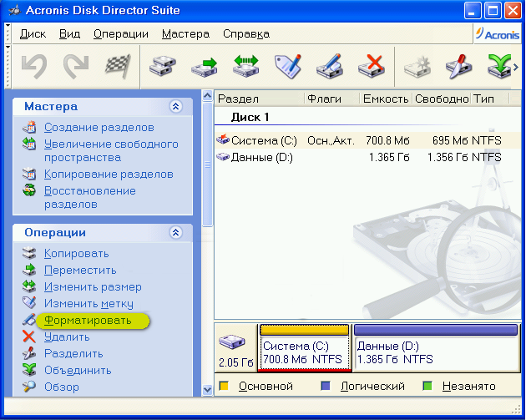Click icon beside Разделить operation

(x=29, y=353)
